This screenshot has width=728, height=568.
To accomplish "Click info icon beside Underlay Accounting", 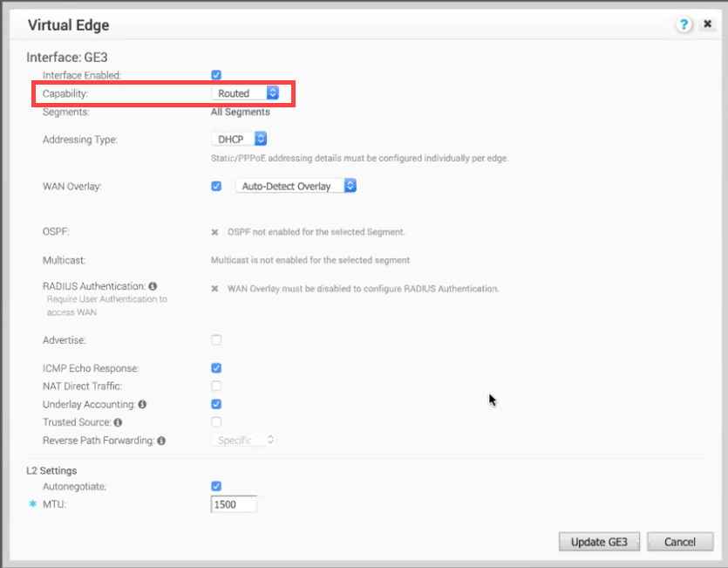I will 142,404.
